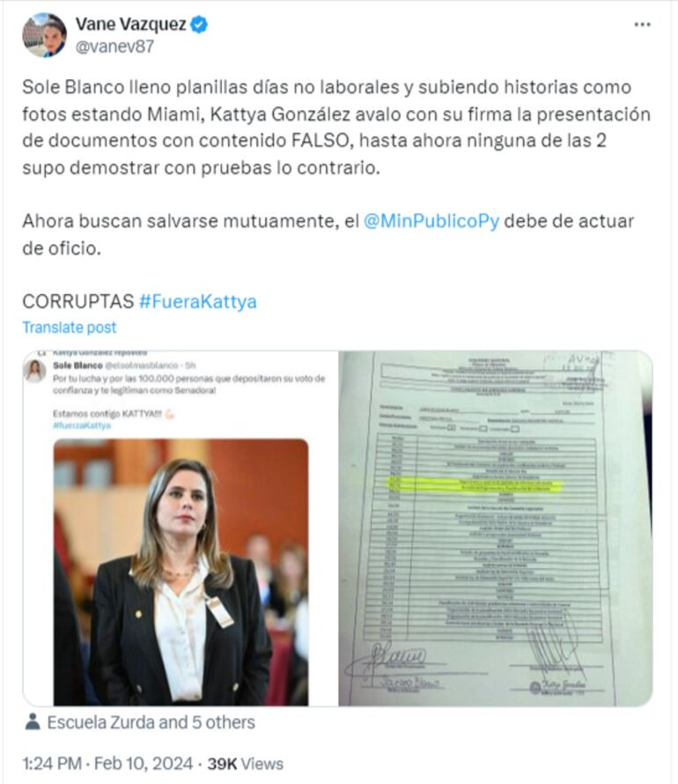This screenshot has height=784, width=678.
Task: Open the @vanev87 handle
Action: (x=114, y=47)
